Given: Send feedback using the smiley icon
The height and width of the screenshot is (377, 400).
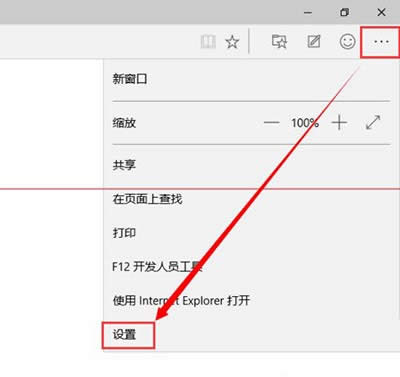Looking at the screenshot, I should coord(347,42).
